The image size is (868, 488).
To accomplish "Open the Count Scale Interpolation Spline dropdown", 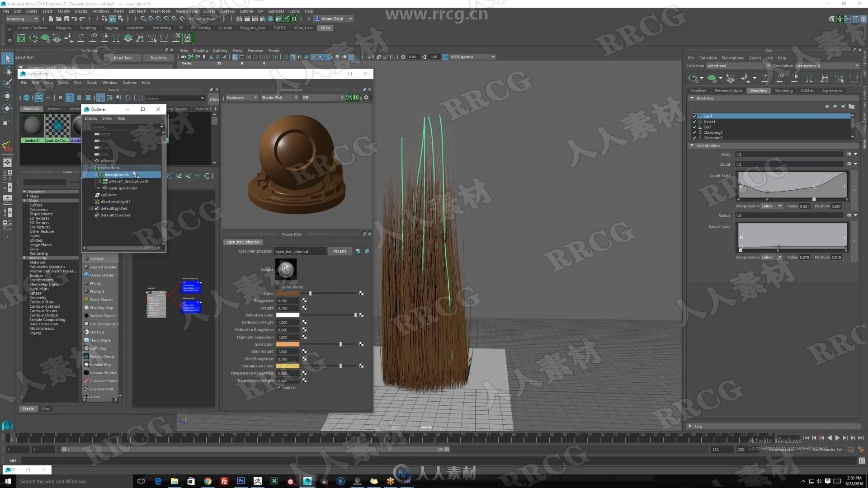I will 771,206.
